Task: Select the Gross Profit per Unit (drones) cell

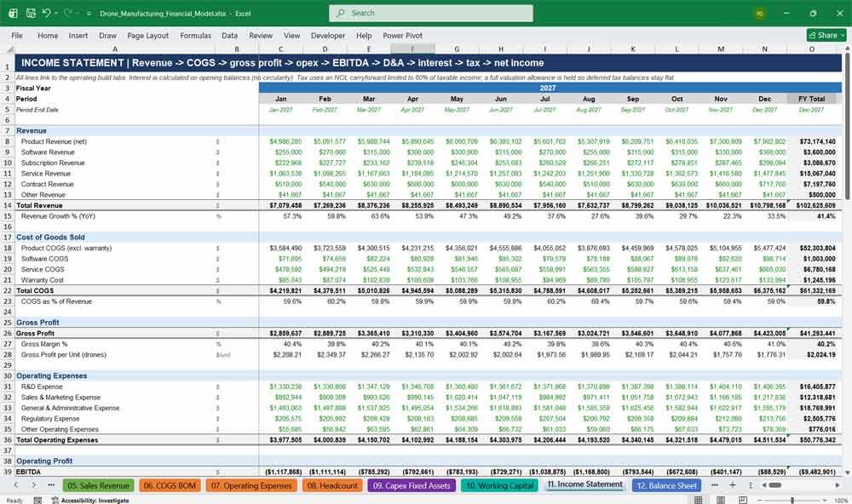Action: (115, 355)
